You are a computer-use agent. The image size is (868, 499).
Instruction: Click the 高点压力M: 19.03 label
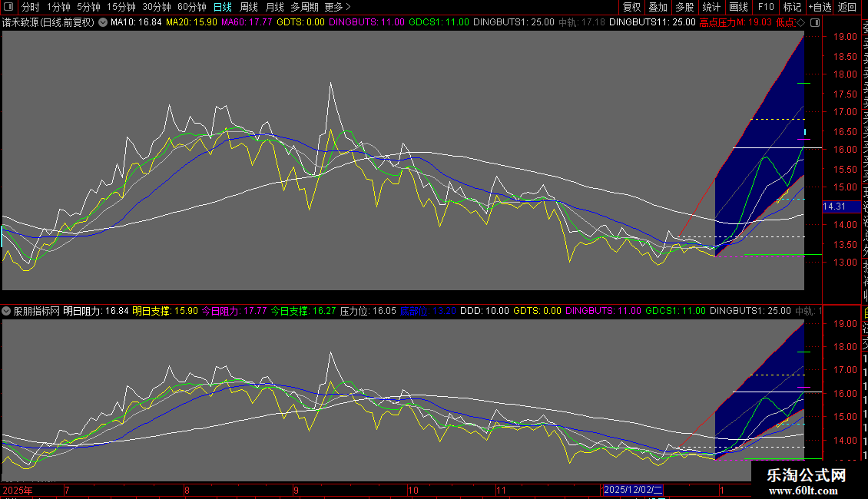[x=736, y=22]
